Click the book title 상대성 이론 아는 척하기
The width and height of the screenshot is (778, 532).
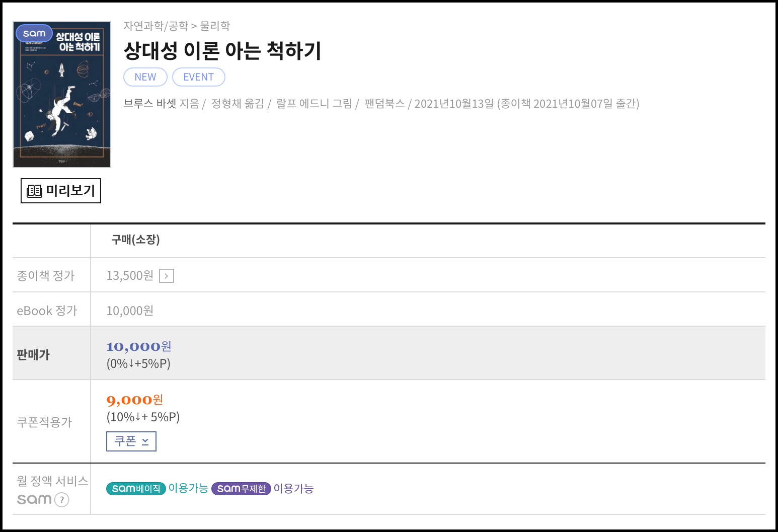point(222,50)
